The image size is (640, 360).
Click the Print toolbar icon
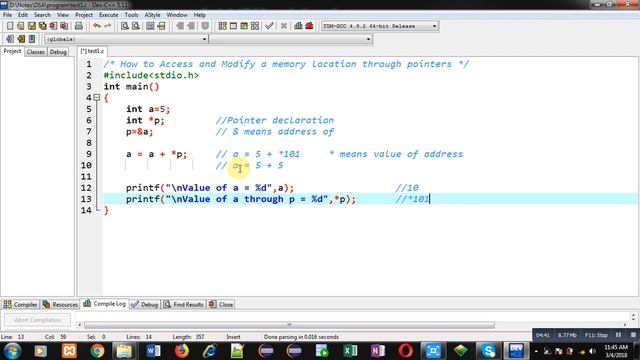click(78, 26)
